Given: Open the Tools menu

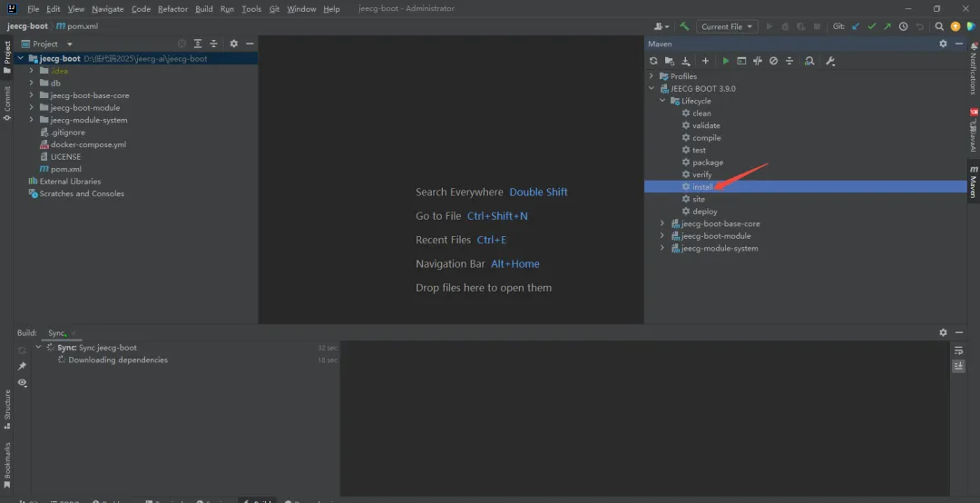Looking at the screenshot, I should pos(251,9).
